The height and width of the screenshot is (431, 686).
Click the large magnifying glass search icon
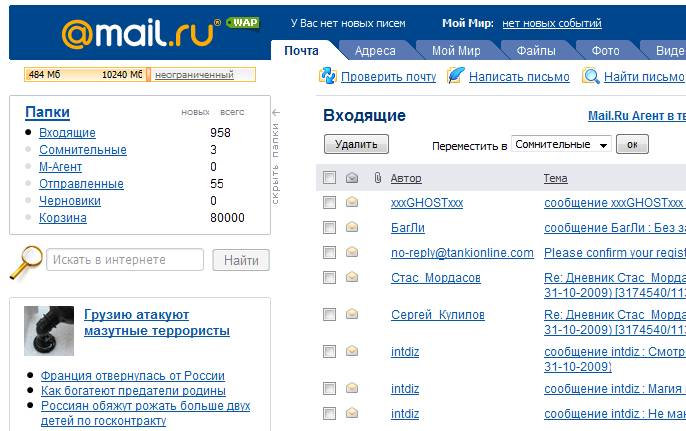tap(26, 262)
